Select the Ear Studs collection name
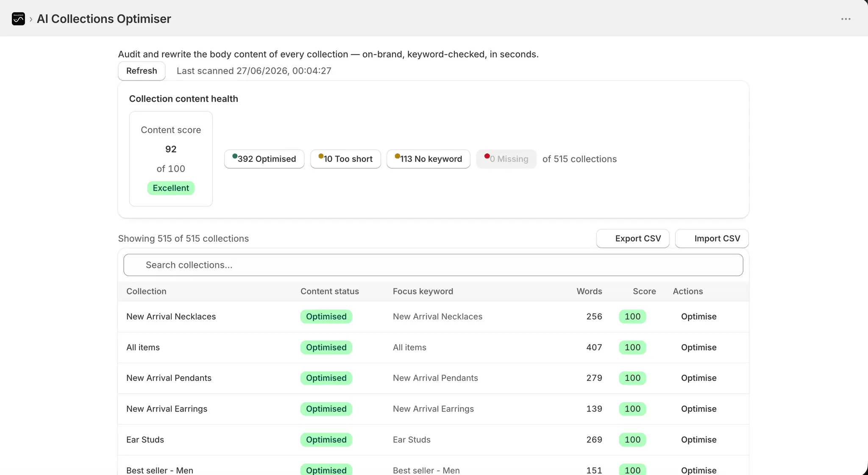 [x=145, y=440]
